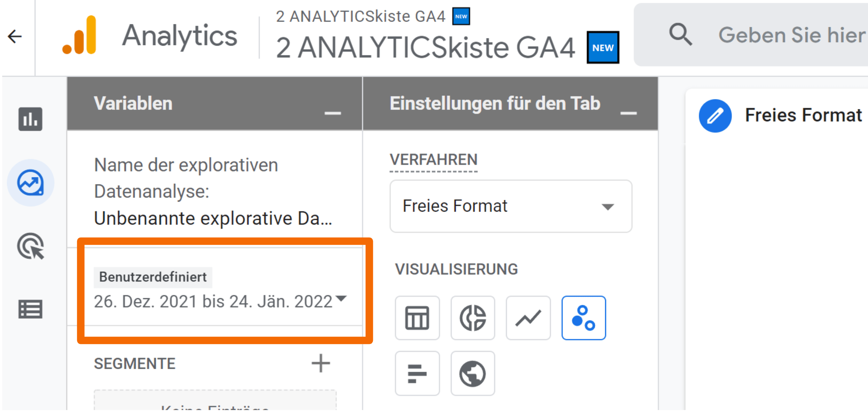This screenshot has width=868, height=411.
Task: Select the donut chart visualization
Action: click(473, 318)
